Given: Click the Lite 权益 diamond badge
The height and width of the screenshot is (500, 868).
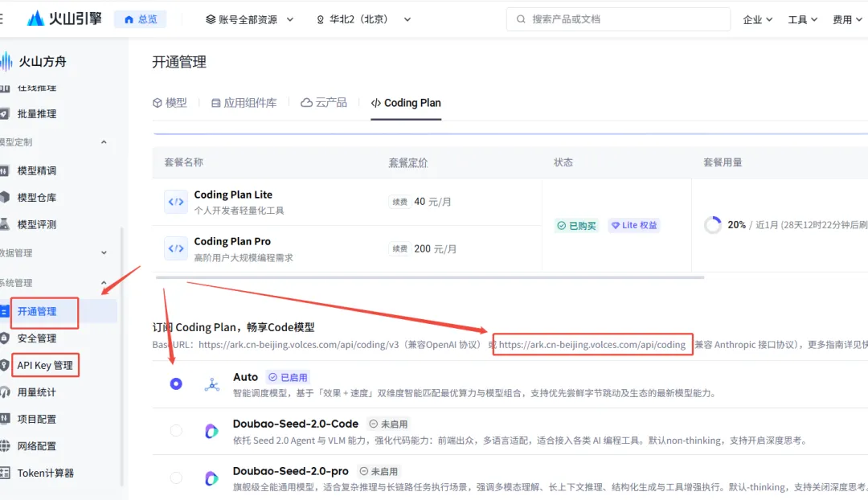Looking at the screenshot, I should click(634, 225).
